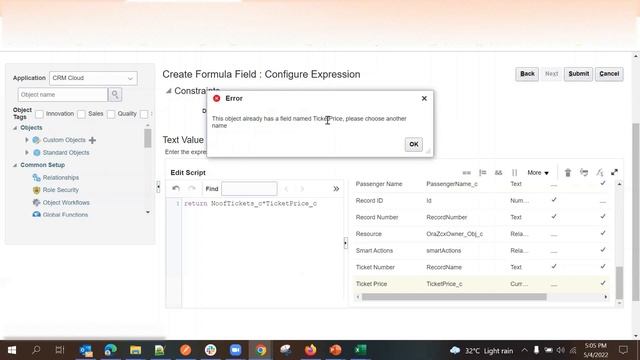Image resolution: width=640 pixels, height=360 pixels.
Task: Open Task View on the taskbar
Action: [x=60, y=350]
